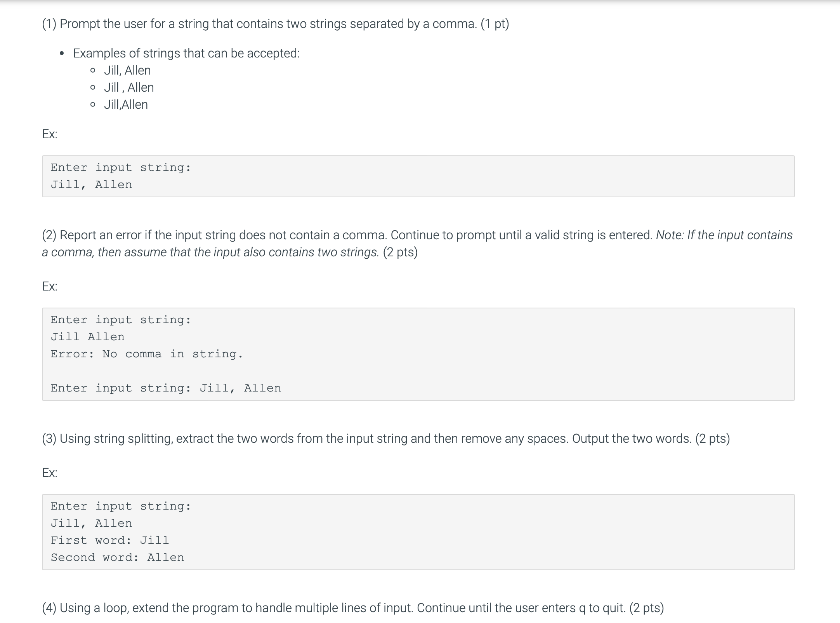Image resolution: width=840 pixels, height=623 pixels.
Task: Click the 'Jill , Allen' example list item
Action: [129, 87]
